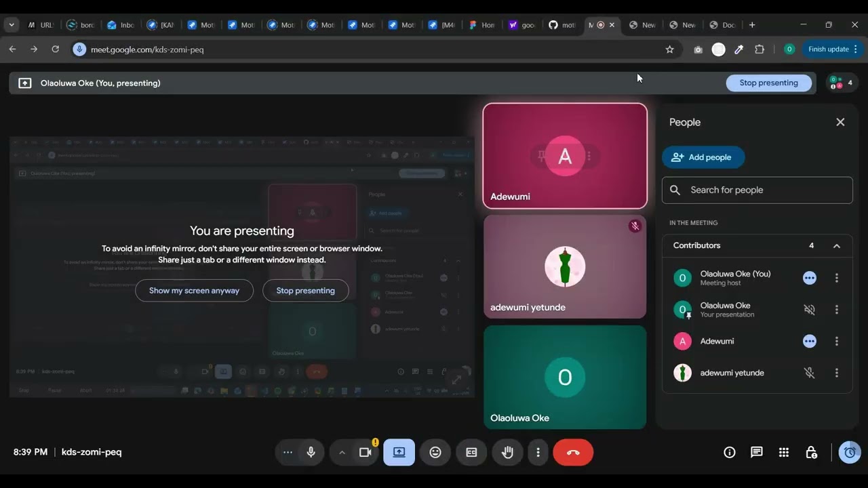Image resolution: width=868 pixels, height=488 pixels.
Task: Click muted icon on adewumi yetunde tile
Action: click(635, 226)
